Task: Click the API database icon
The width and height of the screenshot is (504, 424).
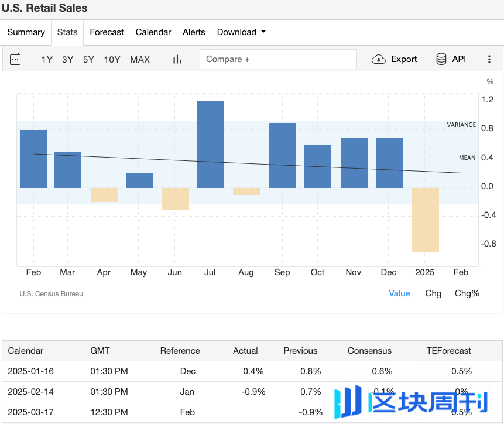Action: tap(441, 59)
